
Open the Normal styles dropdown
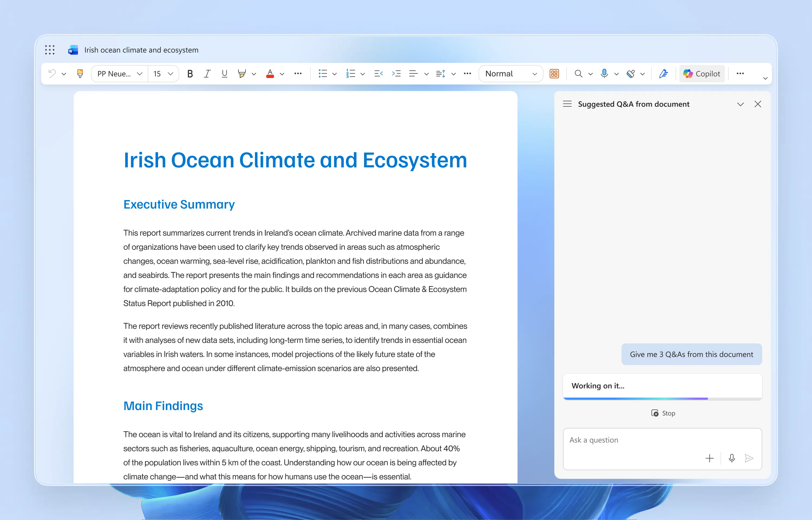point(510,74)
